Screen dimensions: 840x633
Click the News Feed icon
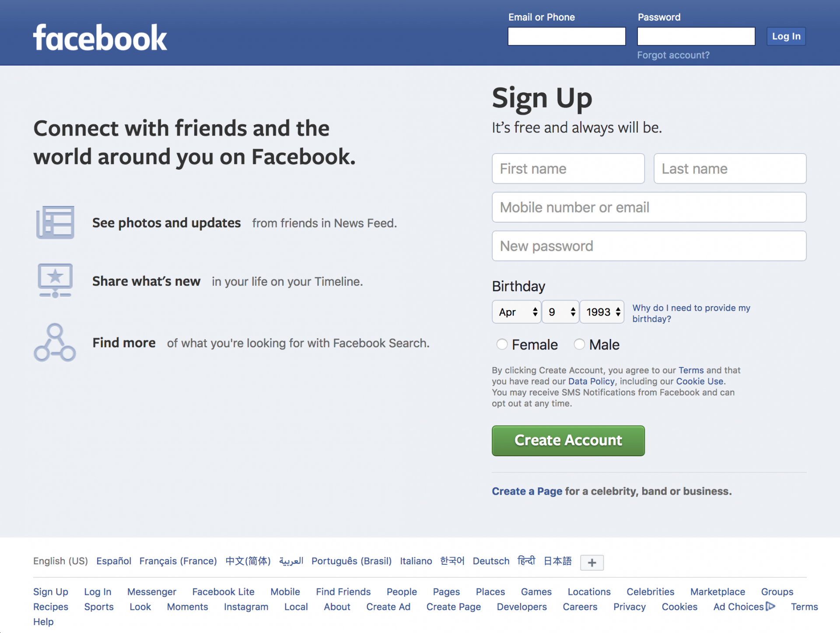tap(55, 222)
